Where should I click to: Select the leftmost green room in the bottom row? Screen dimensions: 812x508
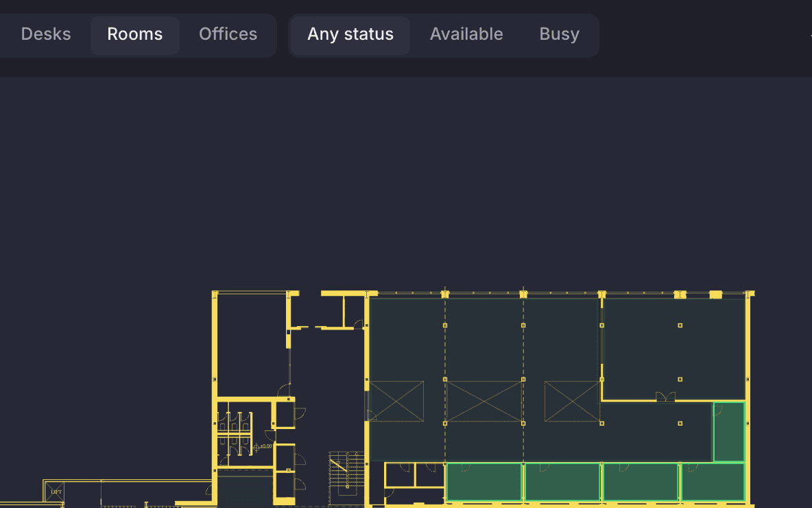(483, 482)
